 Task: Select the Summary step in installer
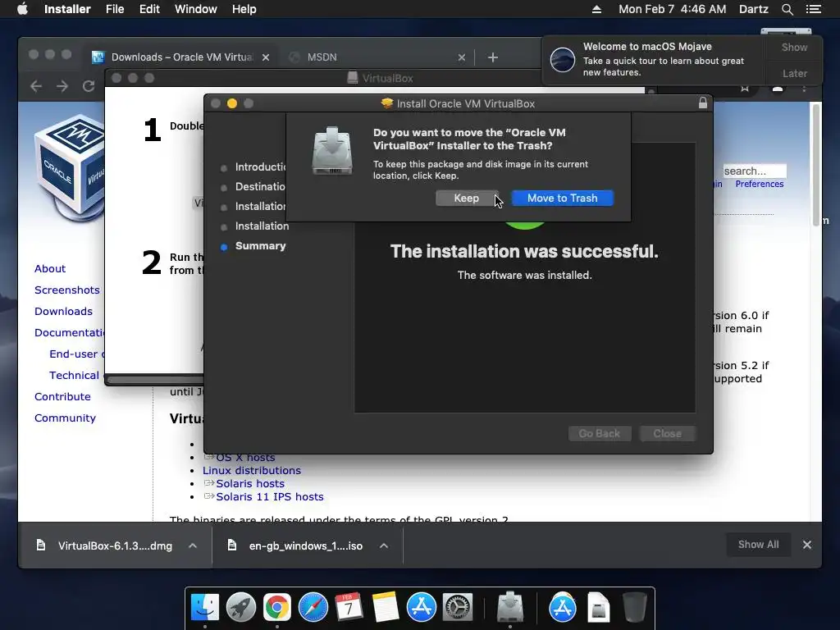click(x=260, y=246)
